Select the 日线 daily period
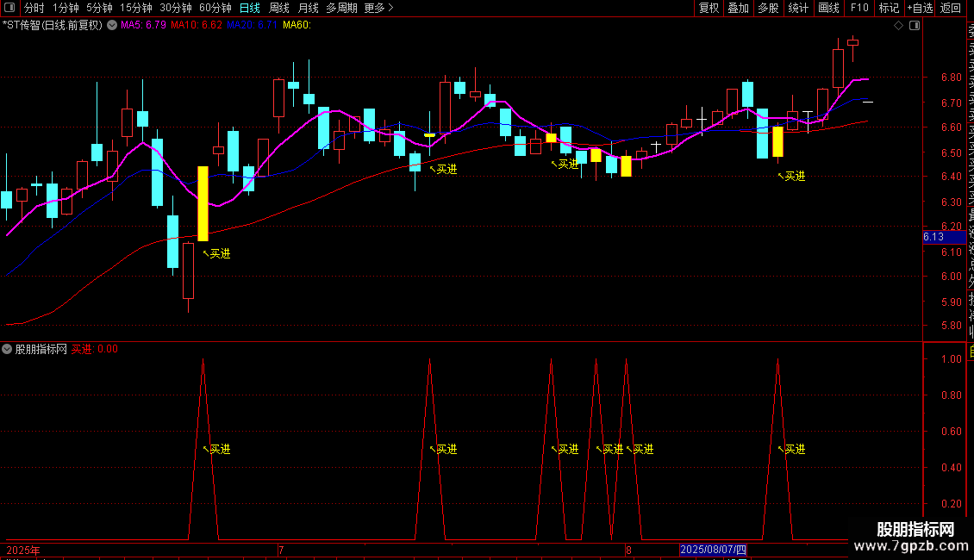 [x=250, y=8]
